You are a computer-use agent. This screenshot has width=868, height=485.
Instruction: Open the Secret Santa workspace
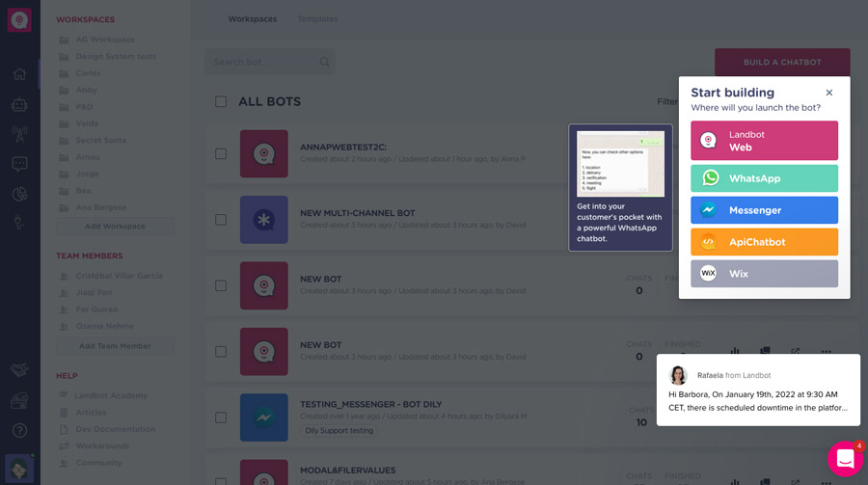pyautogui.click(x=100, y=140)
